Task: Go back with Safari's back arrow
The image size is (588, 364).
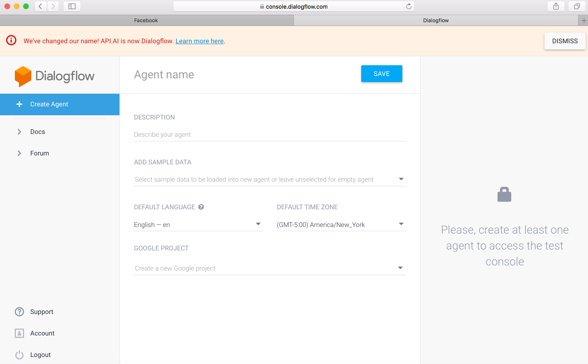Action: click(40, 7)
